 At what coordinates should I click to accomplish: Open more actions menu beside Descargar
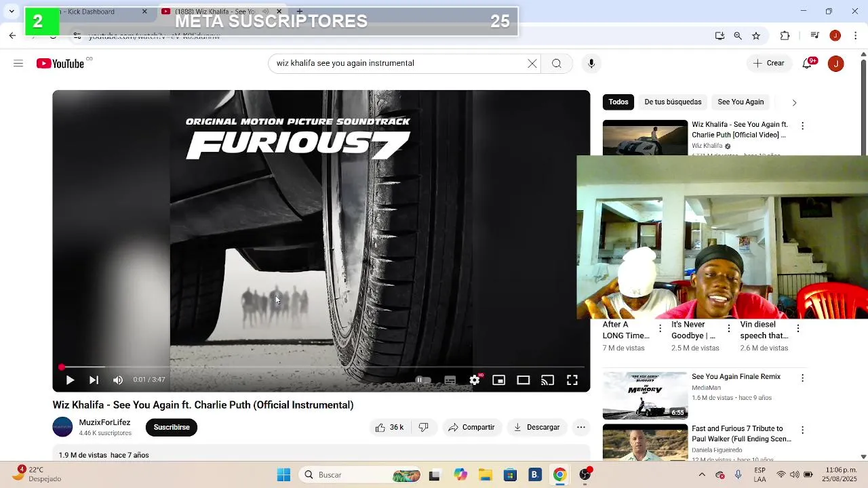click(x=581, y=428)
